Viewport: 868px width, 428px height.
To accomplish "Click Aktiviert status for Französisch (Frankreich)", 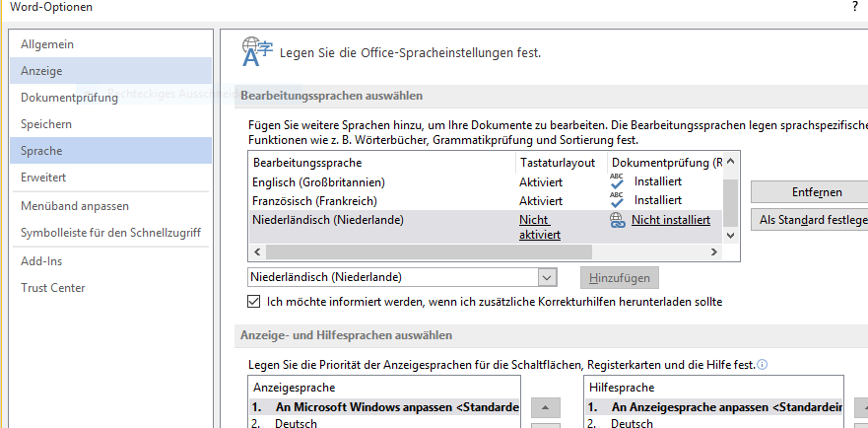I will [x=541, y=201].
